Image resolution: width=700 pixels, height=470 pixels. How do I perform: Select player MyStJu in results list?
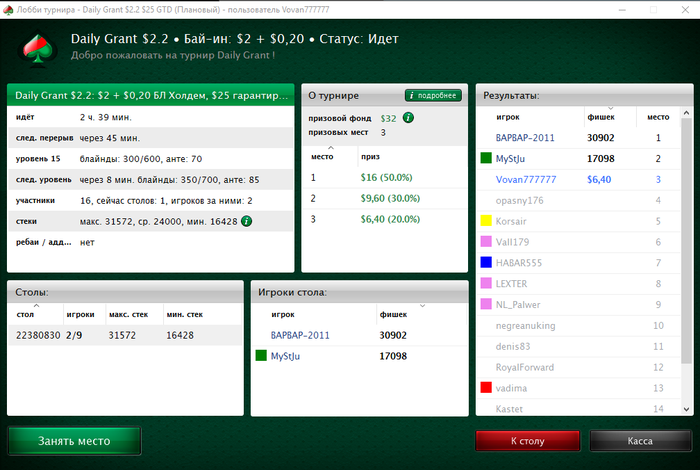coord(510,158)
